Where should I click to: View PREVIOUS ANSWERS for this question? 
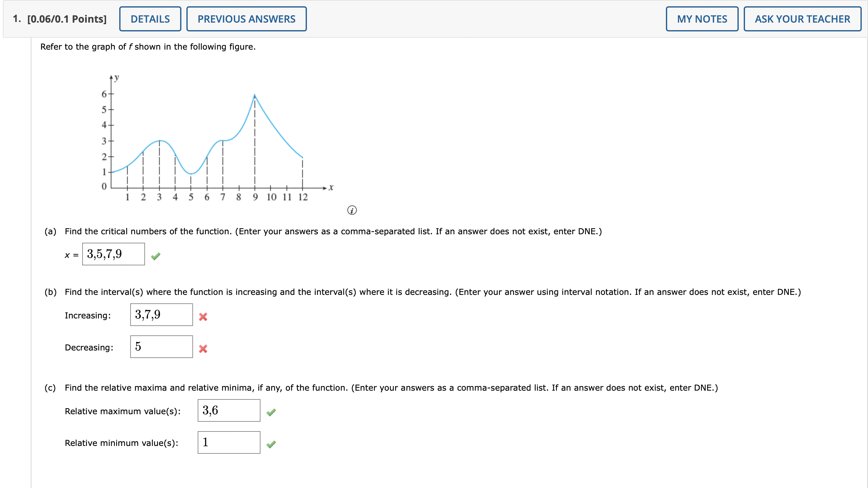[x=246, y=19]
